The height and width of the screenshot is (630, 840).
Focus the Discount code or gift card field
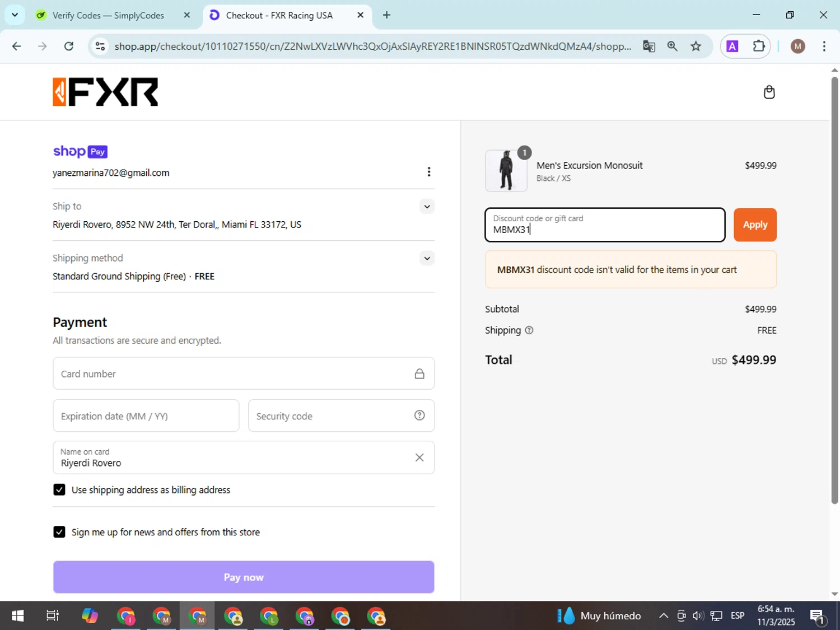click(x=605, y=225)
